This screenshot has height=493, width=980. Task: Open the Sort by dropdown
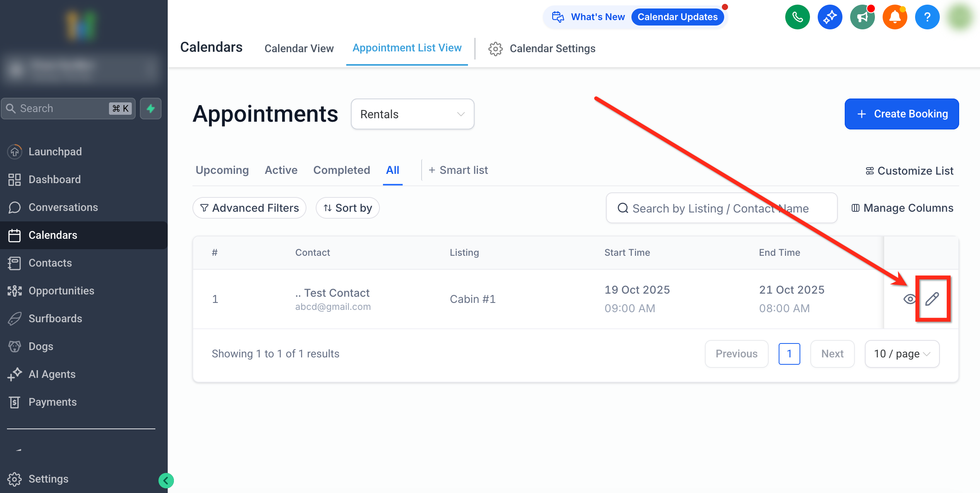pyautogui.click(x=347, y=208)
